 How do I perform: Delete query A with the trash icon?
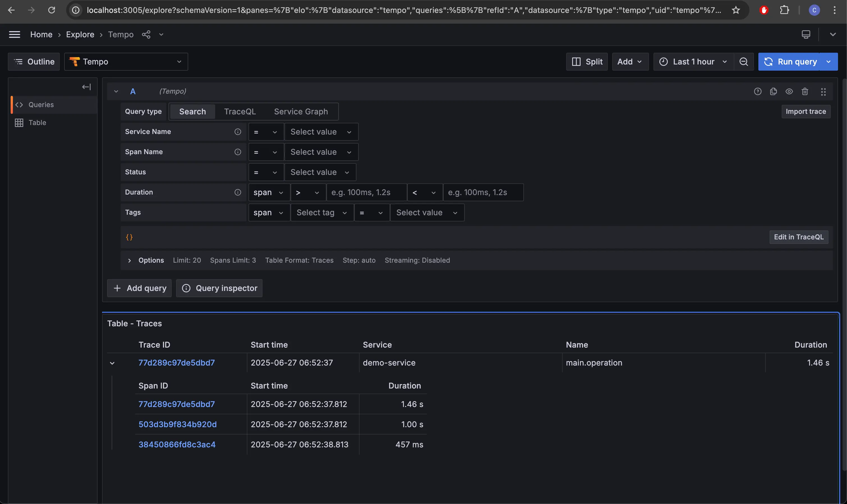pyautogui.click(x=805, y=91)
